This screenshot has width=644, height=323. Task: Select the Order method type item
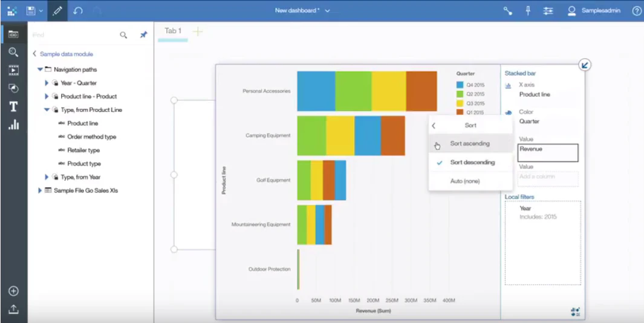91,137
